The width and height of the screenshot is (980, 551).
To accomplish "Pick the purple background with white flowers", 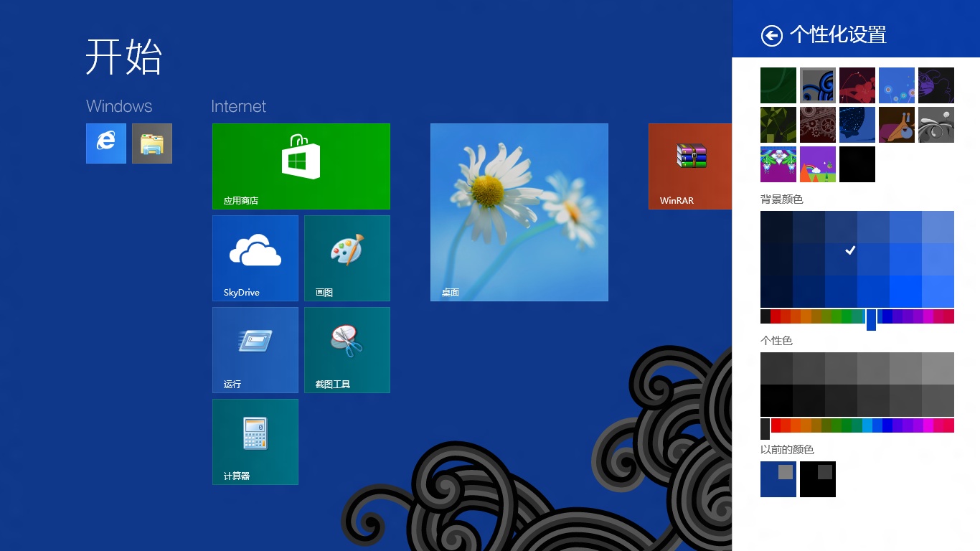I will (778, 164).
